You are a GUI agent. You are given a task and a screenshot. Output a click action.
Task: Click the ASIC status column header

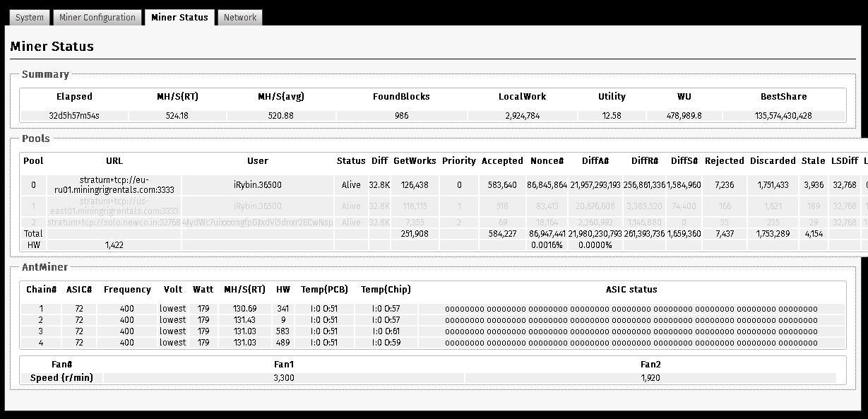tap(631, 290)
